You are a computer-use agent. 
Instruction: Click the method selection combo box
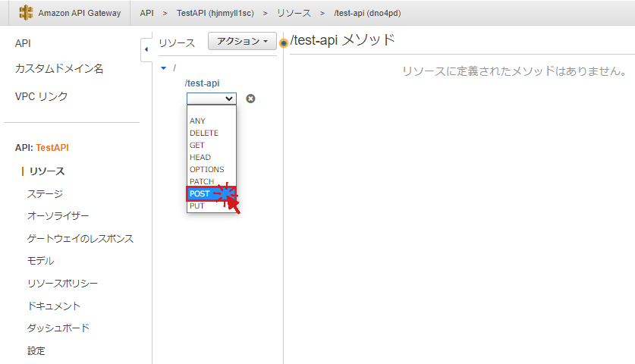point(212,99)
